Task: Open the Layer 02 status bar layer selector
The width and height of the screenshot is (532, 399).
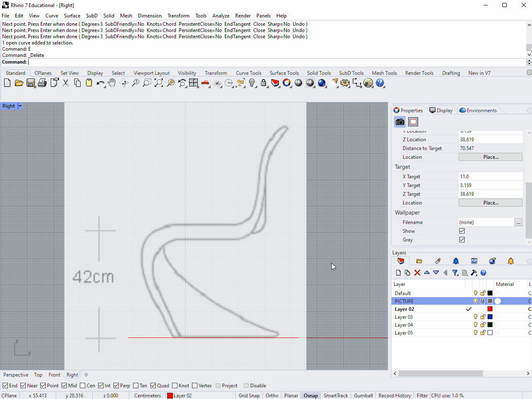Action: tap(180, 396)
